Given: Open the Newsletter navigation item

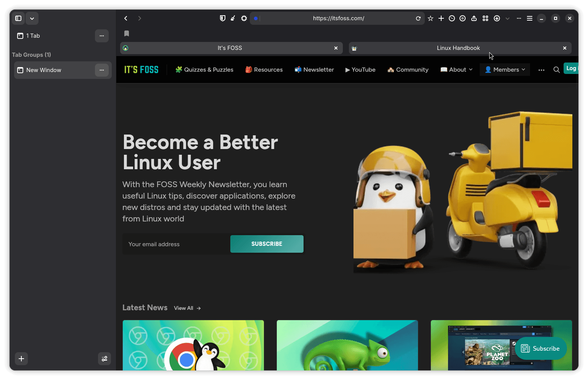Looking at the screenshot, I should click(x=314, y=70).
